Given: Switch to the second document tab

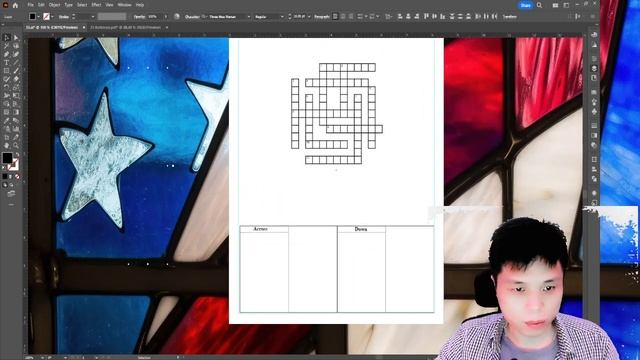Looking at the screenshot, I should (125, 27).
